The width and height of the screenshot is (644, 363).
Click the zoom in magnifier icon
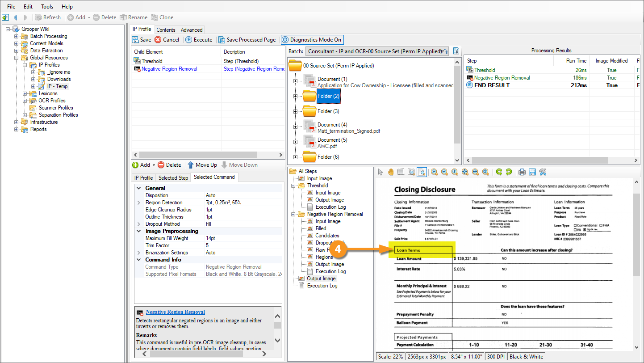pos(433,172)
